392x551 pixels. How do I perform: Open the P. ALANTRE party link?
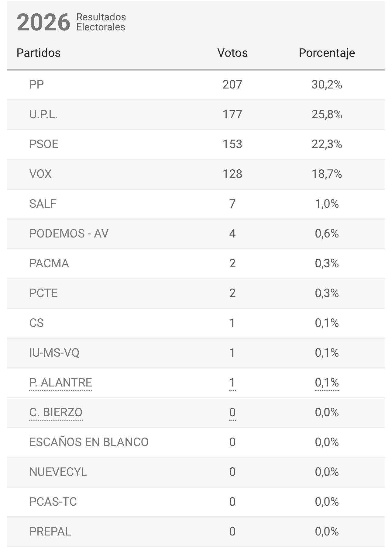60,383
